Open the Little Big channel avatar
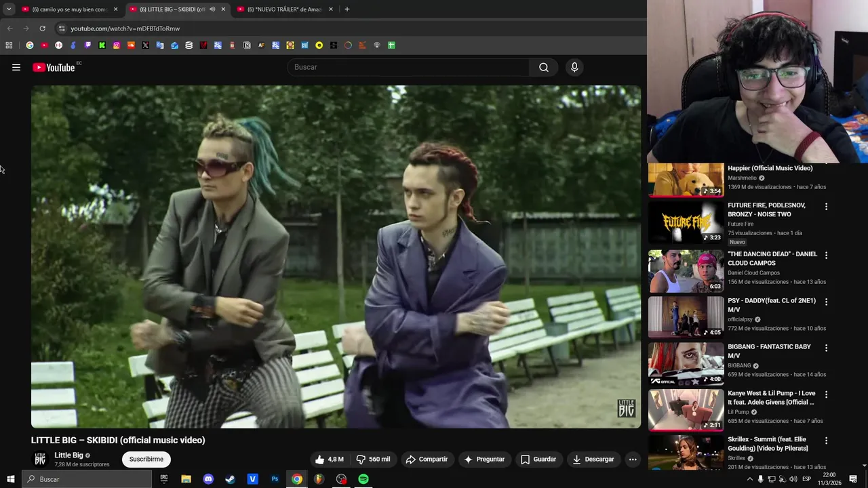868x488 pixels. point(40,459)
